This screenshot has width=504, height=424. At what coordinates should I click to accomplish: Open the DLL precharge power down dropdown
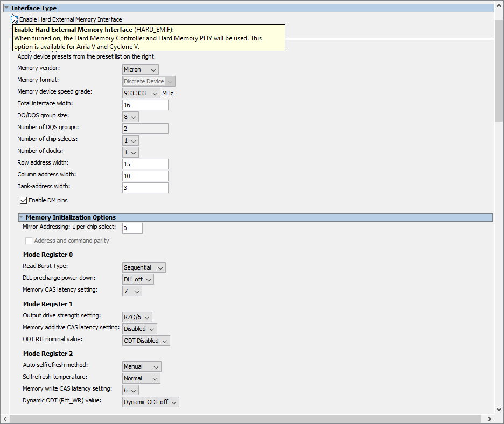(x=138, y=279)
